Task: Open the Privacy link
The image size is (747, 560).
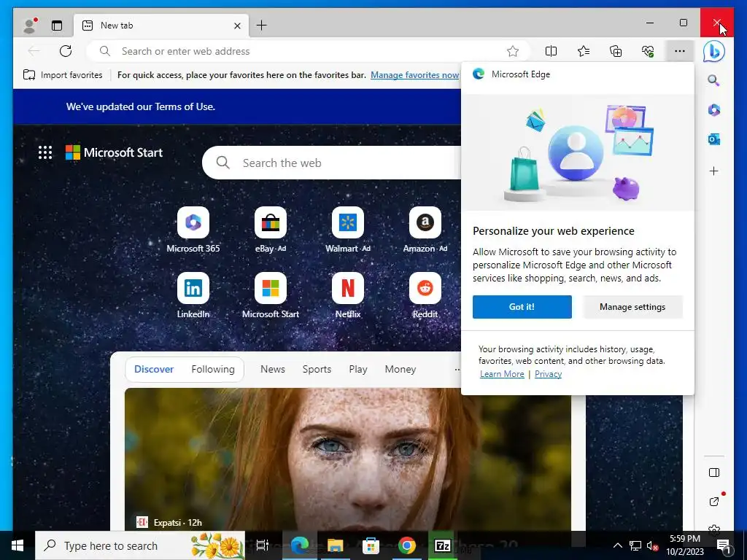Action: point(548,374)
